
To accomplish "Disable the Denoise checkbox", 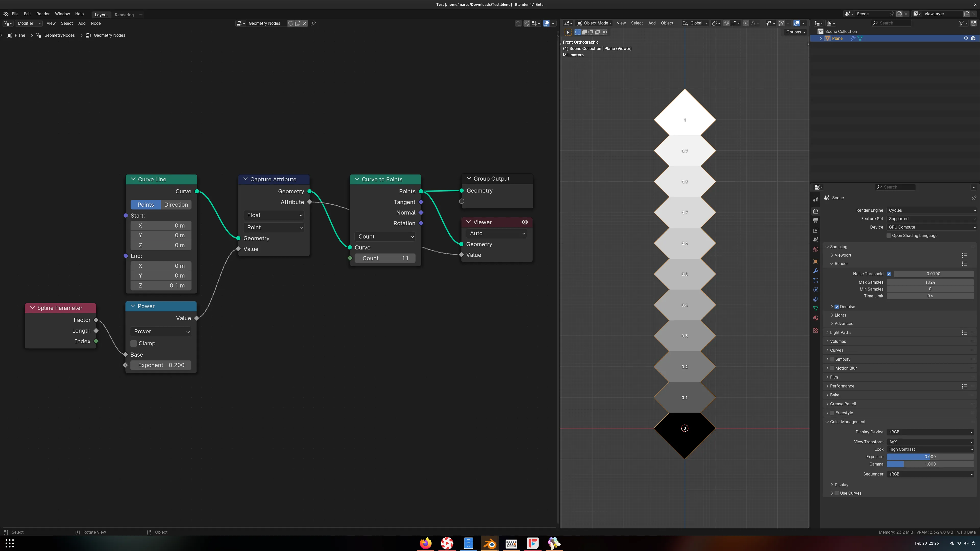I will point(837,307).
